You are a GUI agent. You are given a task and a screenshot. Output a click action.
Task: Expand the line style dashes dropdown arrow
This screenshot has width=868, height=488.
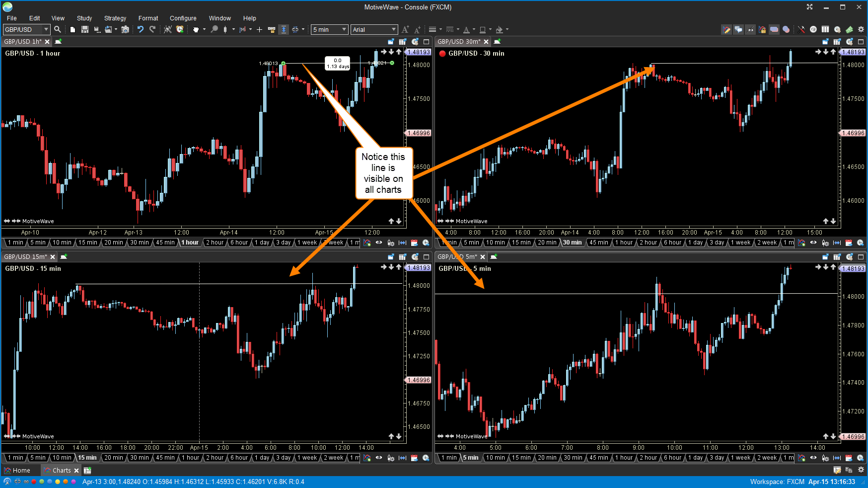458,29
